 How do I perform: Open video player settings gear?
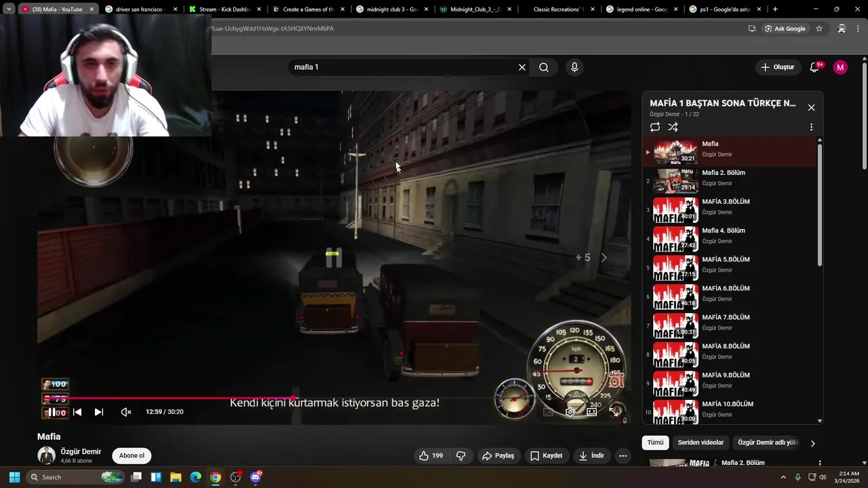tap(570, 412)
